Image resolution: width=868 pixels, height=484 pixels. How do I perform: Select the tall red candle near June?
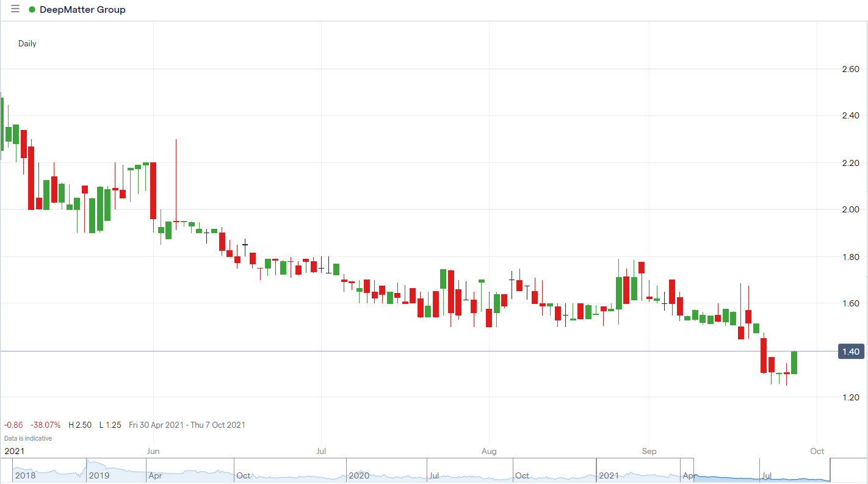point(153,189)
